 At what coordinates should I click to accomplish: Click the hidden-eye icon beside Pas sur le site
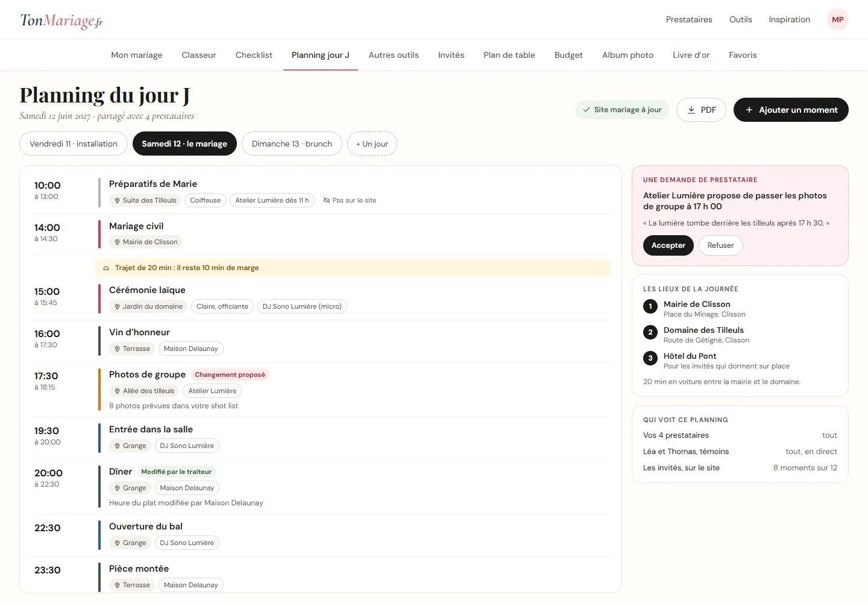pos(327,200)
